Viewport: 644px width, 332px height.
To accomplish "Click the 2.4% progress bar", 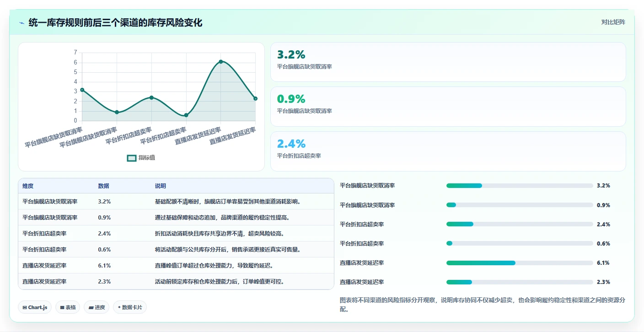I will 520,224.
